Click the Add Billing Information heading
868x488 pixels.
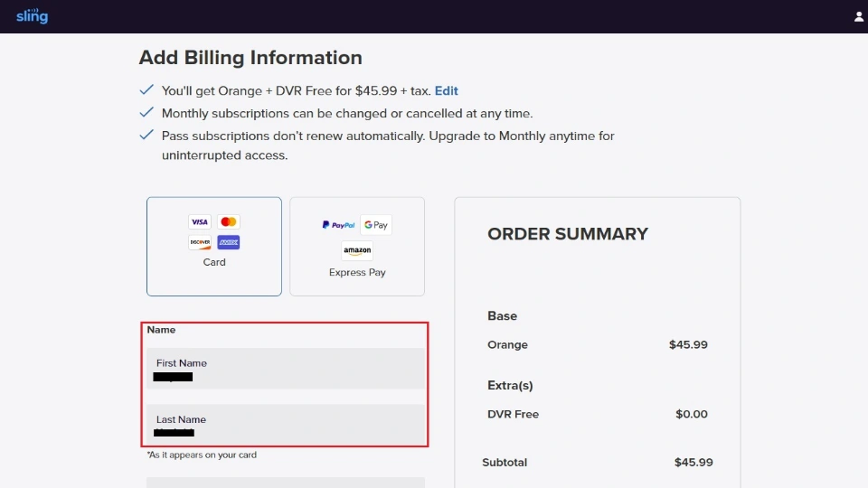click(x=250, y=58)
